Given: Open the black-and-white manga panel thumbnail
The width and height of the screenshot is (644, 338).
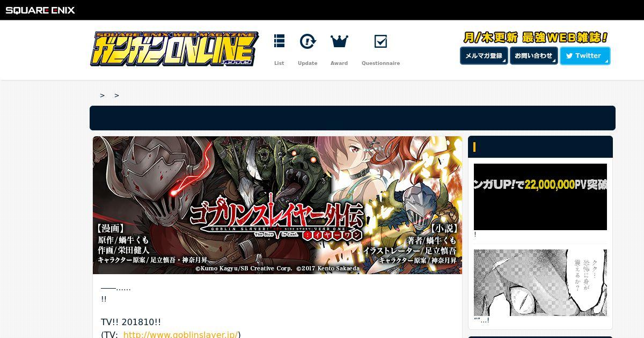Looking at the screenshot, I should (x=540, y=283).
